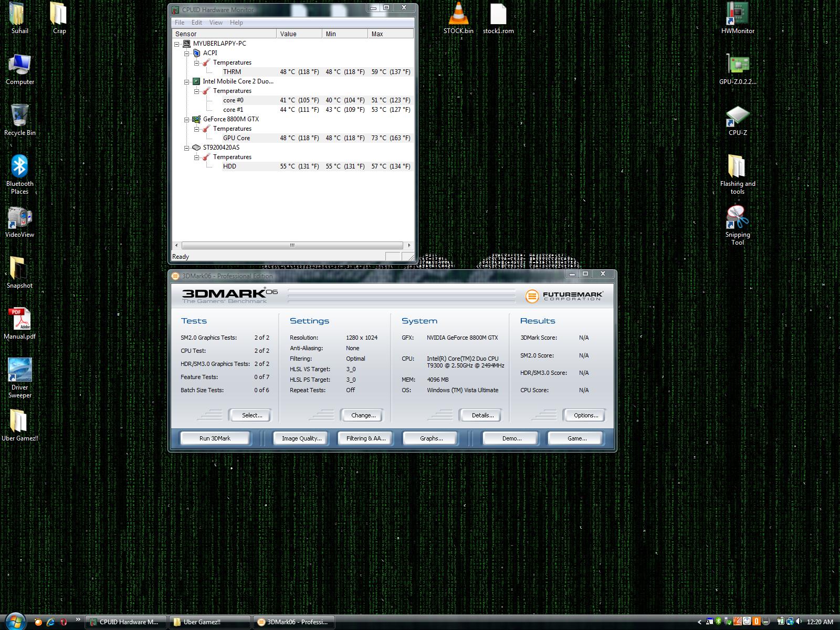Open the Uber Gamez!! desktop folder
Image resolution: width=840 pixels, height=630 pixels.
(20, 426)
